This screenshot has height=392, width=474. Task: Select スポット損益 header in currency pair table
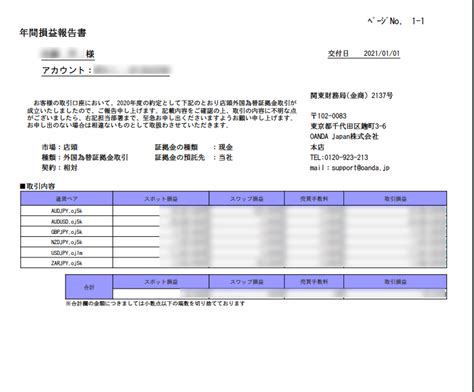161,199
